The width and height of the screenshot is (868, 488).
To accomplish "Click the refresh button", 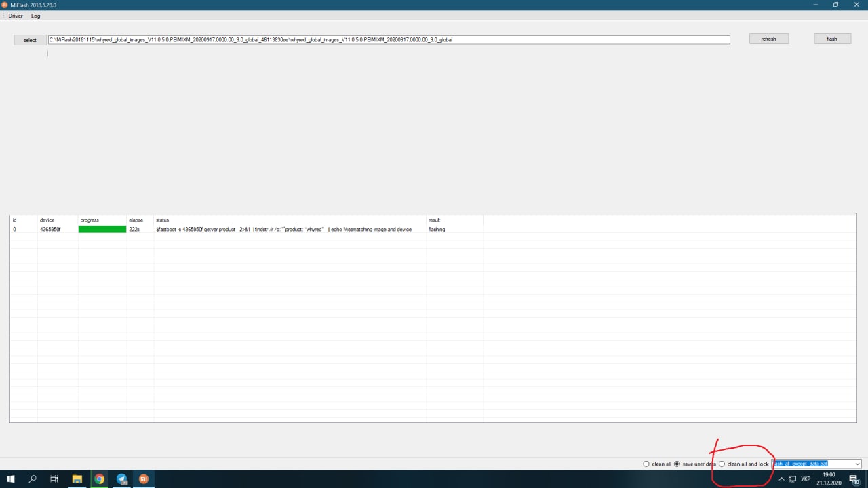I will click(x=768, y=39).
